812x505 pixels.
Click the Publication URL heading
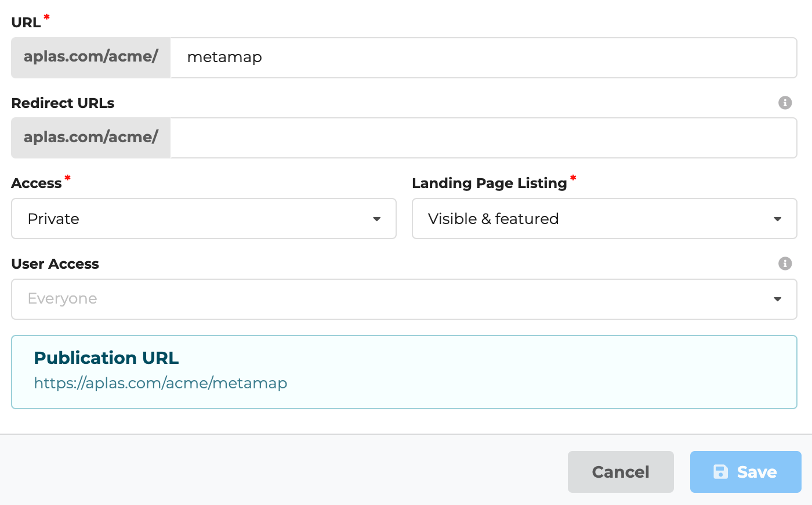(x=106, y=358)
